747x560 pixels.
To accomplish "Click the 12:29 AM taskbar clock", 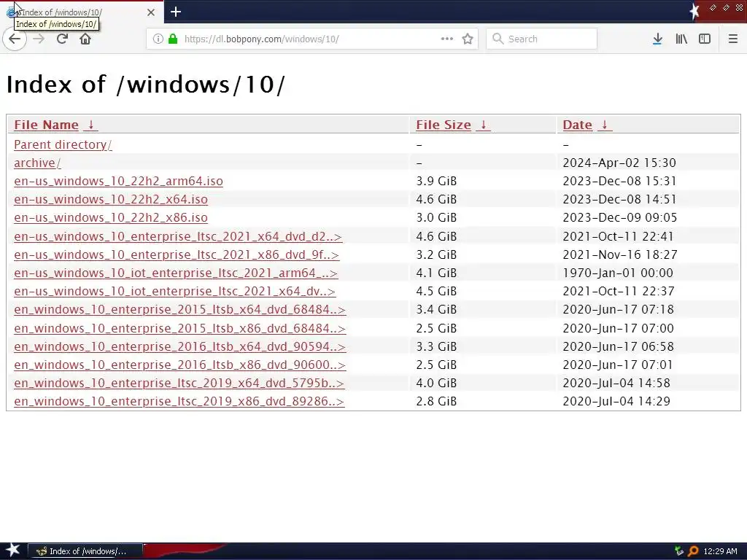I will pyautogui.click(x=720, y=551).
